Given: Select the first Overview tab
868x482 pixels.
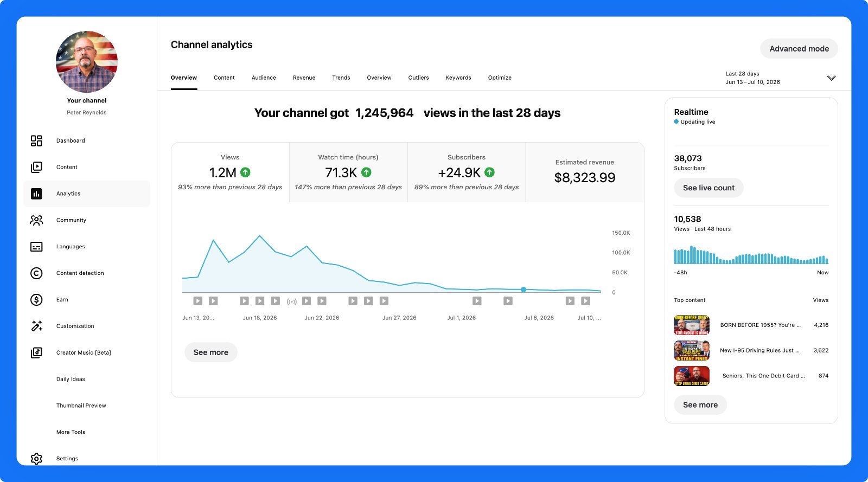Looking at the screenshot, I should [184, 78].
